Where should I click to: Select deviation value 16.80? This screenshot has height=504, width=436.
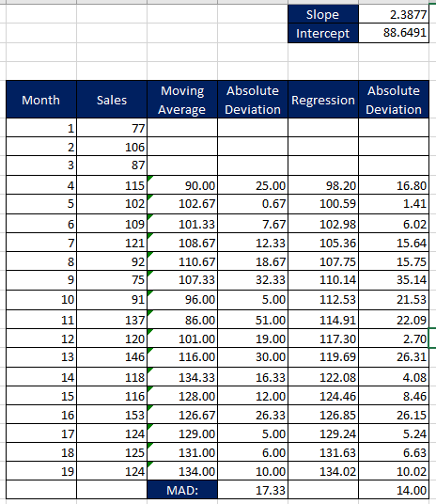394,185
